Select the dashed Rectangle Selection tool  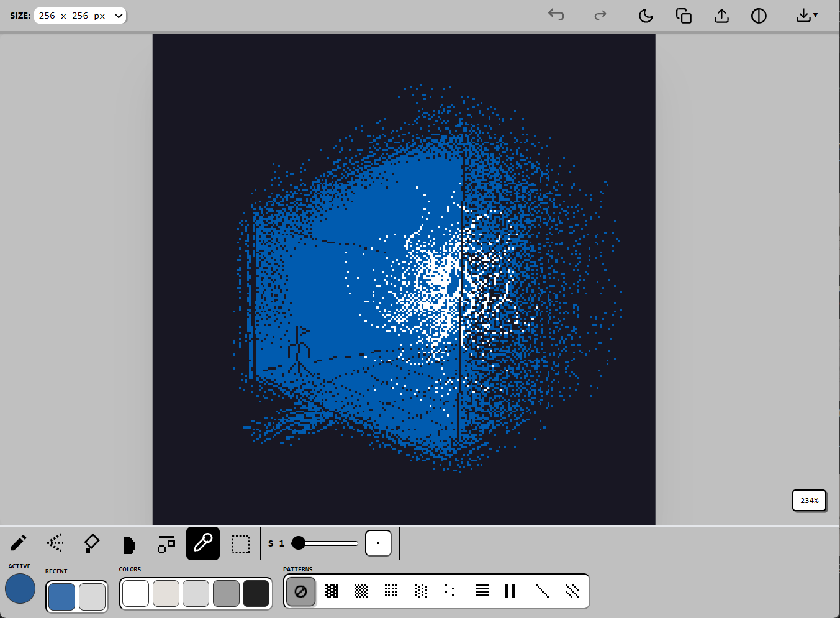(x=240, y=544)
